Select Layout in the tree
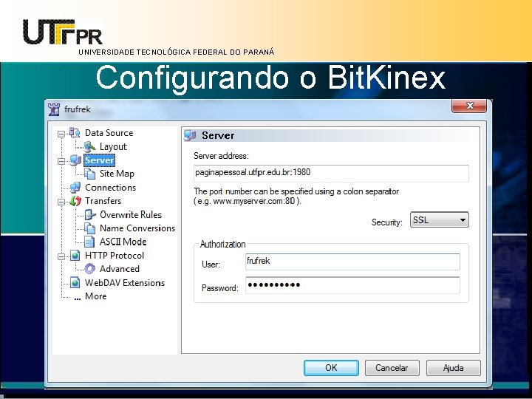532x399 pixels. 113,146
